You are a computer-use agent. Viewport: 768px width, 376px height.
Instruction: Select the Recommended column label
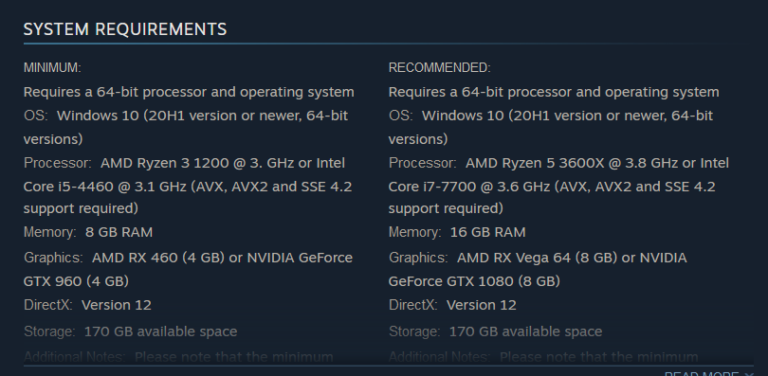(439, 68)
